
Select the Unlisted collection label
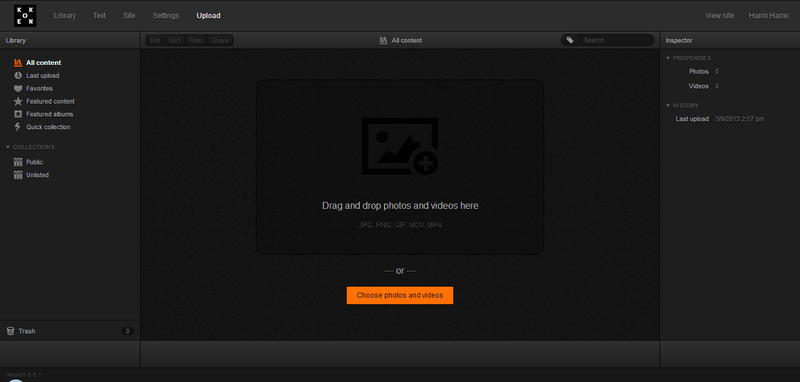[38, 175]
